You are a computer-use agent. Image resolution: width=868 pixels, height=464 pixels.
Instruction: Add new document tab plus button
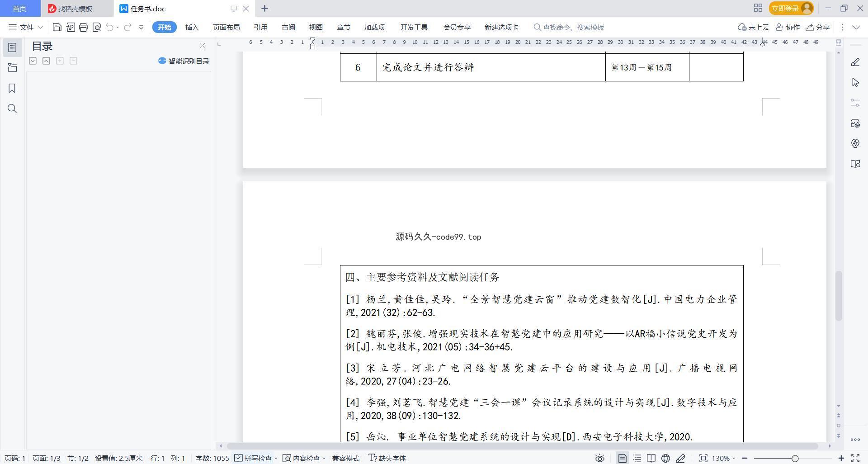coord(265,8)
